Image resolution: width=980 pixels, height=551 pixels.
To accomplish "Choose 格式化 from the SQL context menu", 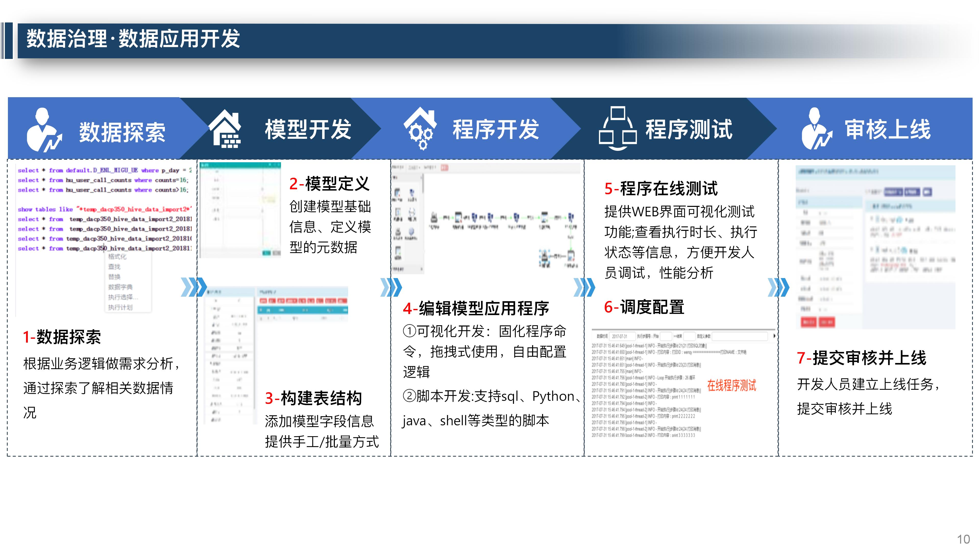I will [117, 257].
